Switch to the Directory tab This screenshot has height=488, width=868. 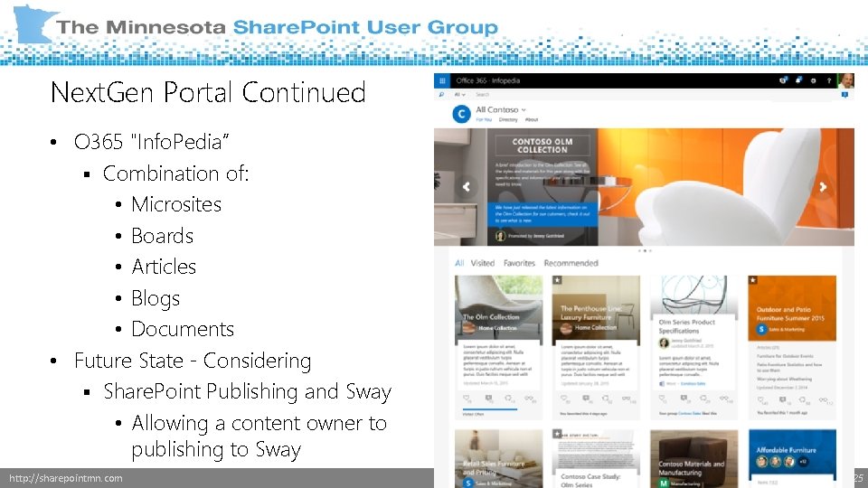[507, 119]
